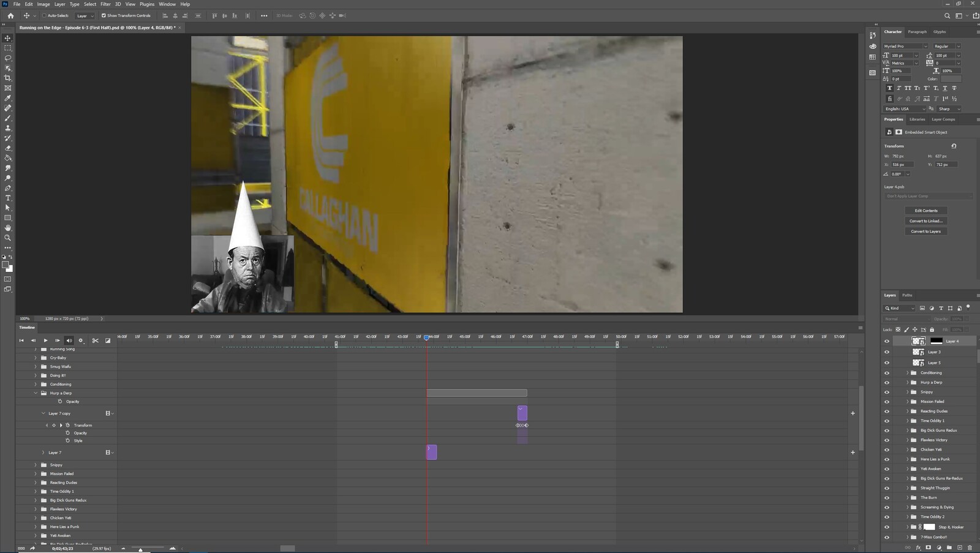The height and width of the screenshot is (553, 980).
Task: Add media to Layer 7 copy track
Action: (853, 413)
